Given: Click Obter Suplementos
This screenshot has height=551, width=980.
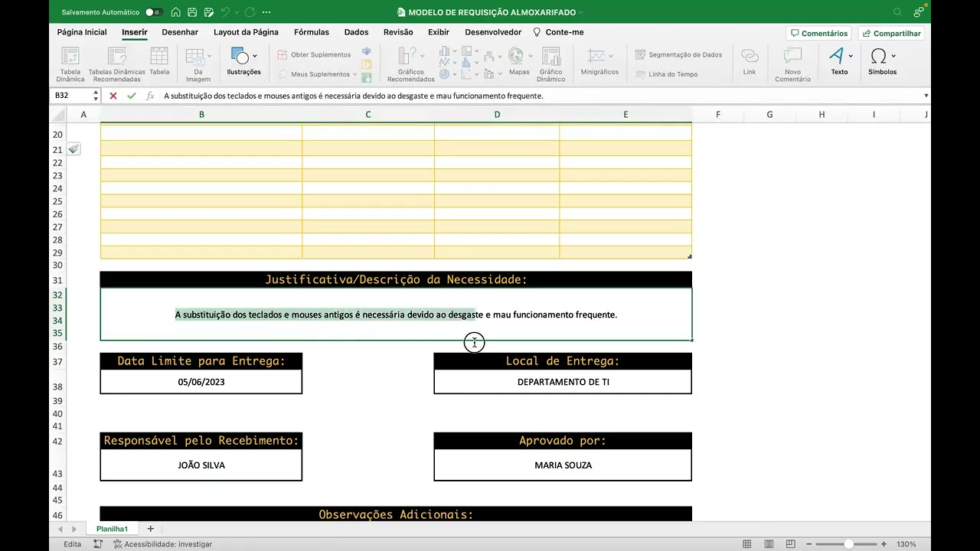Looking at the screenshot, I should click(x=314, y=55).
